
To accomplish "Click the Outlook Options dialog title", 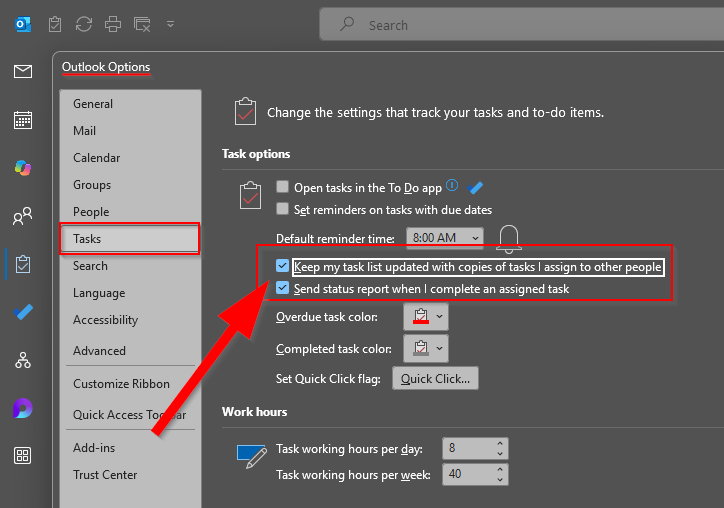I will pos(106,67).
